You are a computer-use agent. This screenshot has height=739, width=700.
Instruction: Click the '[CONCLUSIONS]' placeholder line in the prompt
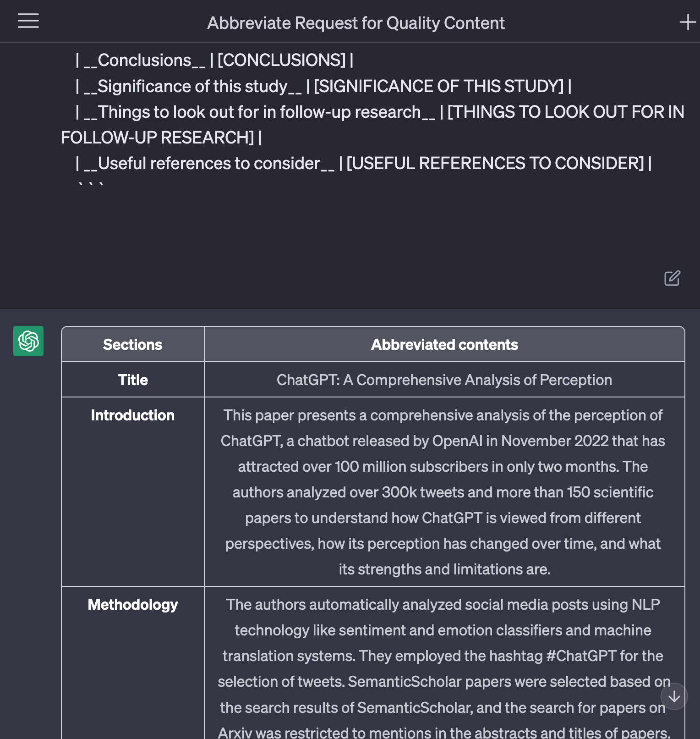(281, 61)
